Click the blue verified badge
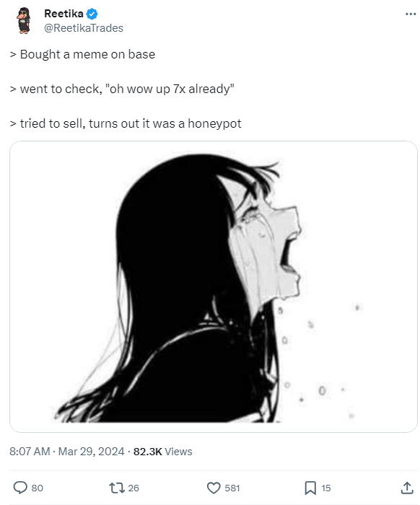 pos(92,14)
